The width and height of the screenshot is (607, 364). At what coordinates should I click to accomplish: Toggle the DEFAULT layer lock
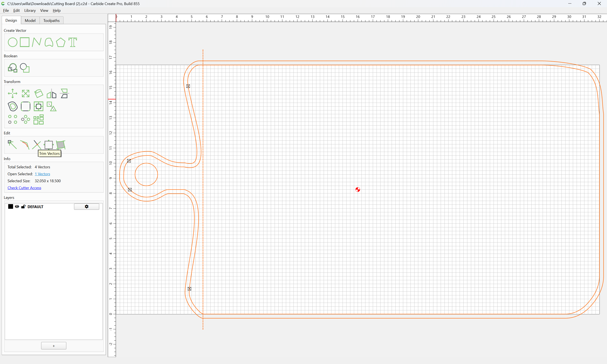click(23, 206)
